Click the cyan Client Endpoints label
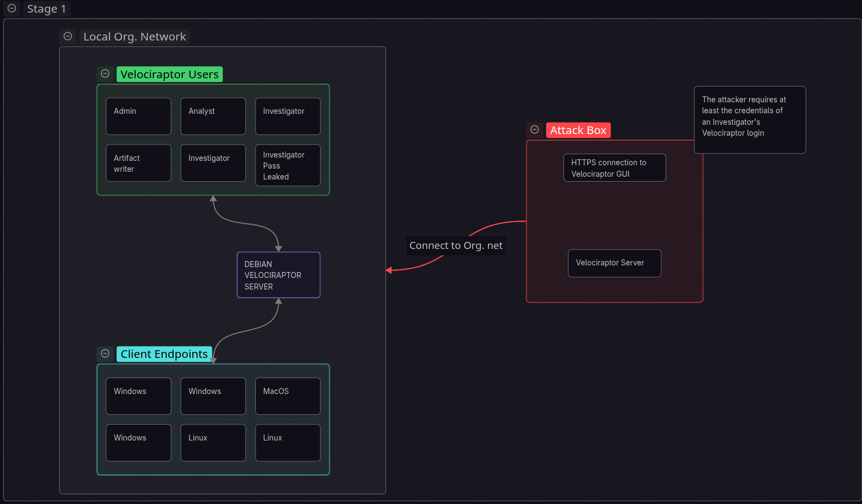 [x=164, y=354]
